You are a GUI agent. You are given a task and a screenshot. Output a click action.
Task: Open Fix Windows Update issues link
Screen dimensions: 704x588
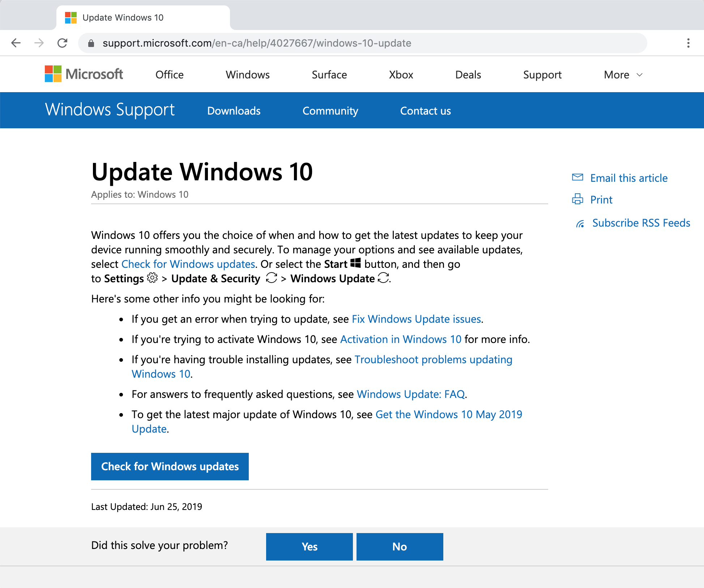pyautogui.click(x=416, y=319)
